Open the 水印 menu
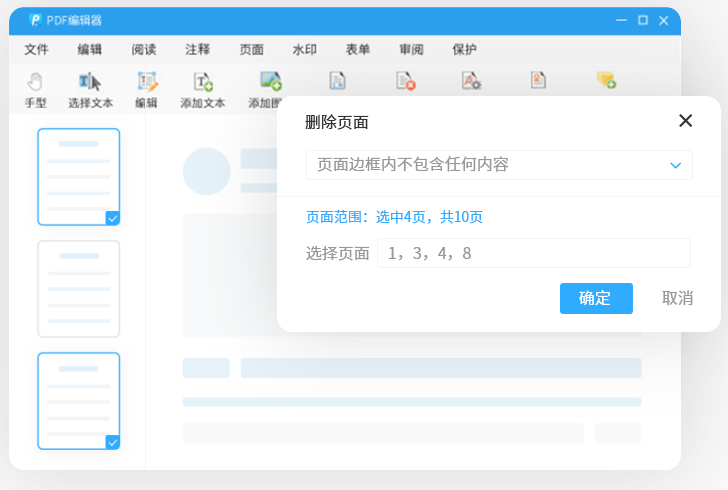The height and width of the screenshot is (490, 728). (305, 49)
